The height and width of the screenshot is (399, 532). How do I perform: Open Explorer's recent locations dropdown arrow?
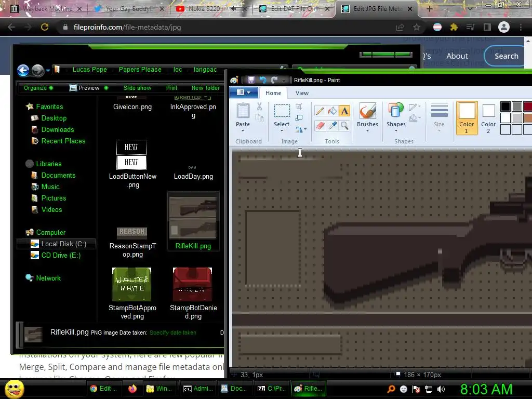click(48, 71)
